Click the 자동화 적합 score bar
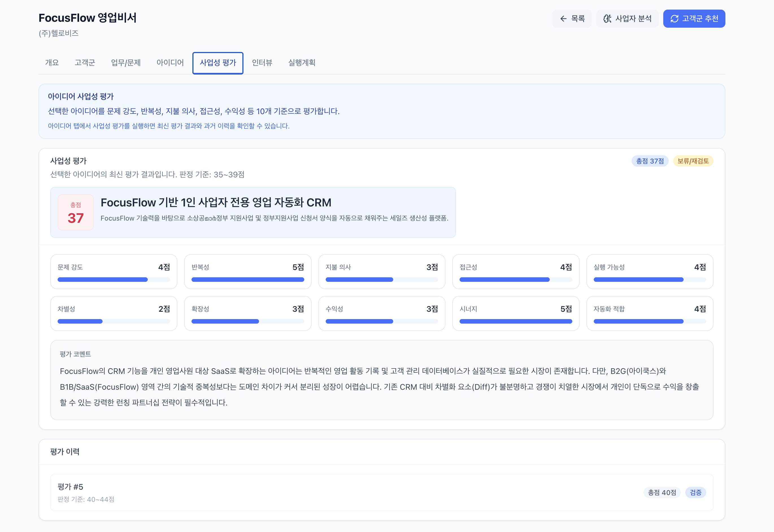This screenshot has height=532, width=774. (x=650, y=321)
